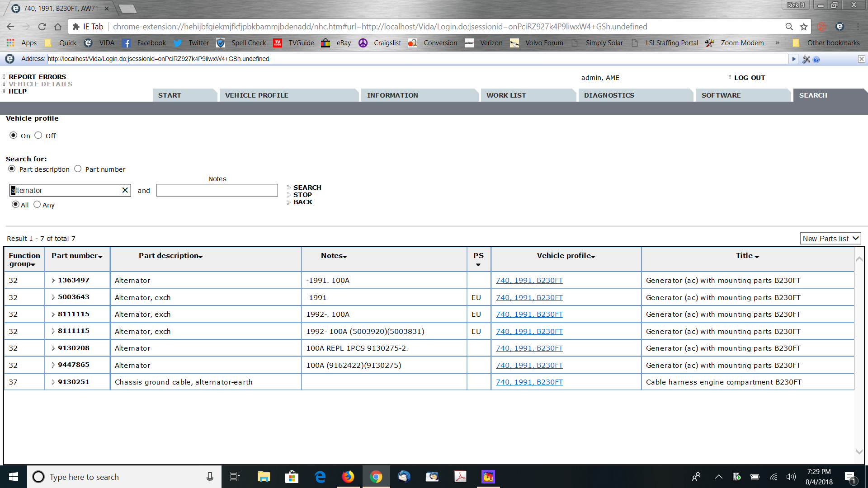868x488 pixels.
Task: Turn vehicle profile Off
Action: click(x=38, y=135)
